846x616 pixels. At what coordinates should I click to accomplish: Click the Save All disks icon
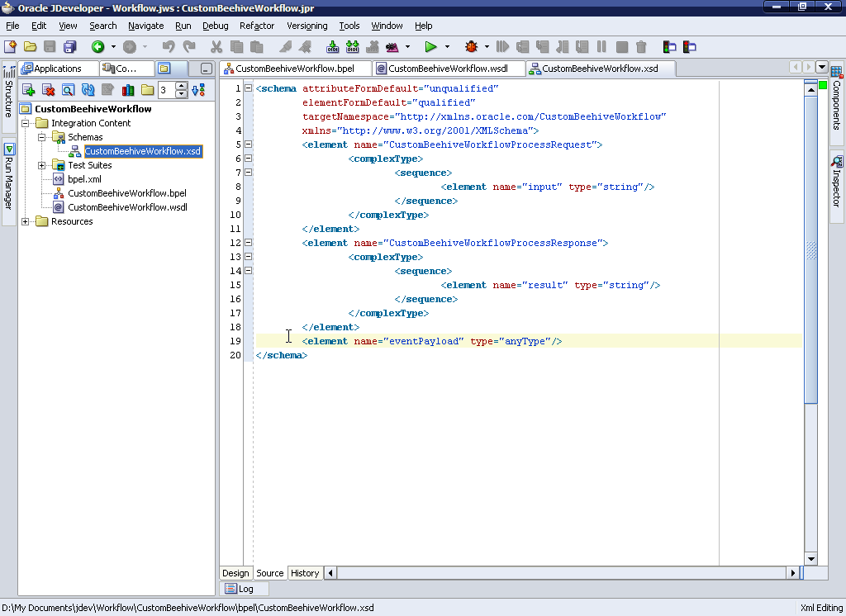coord(70,47)
